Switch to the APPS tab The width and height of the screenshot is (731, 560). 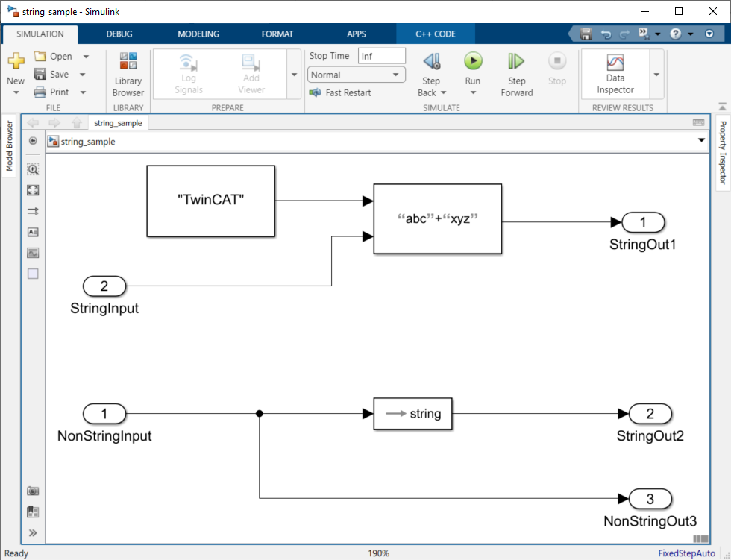pos(357,34)
